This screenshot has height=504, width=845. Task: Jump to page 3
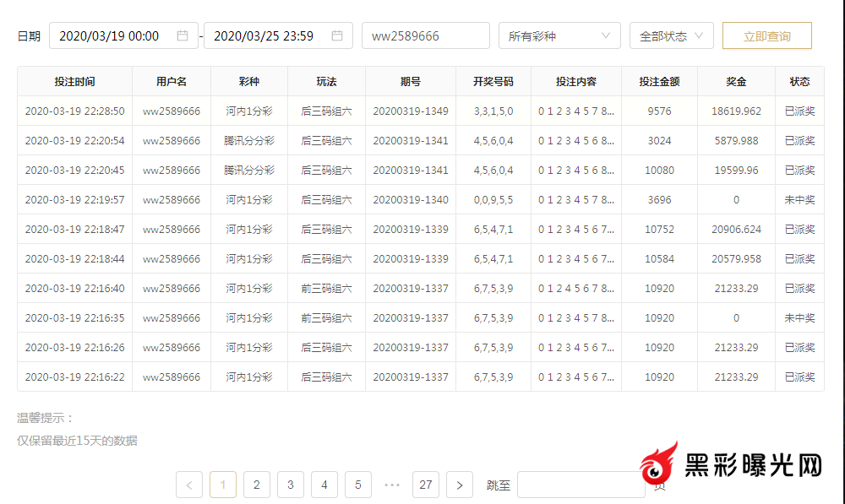click(x=290, y=485)
